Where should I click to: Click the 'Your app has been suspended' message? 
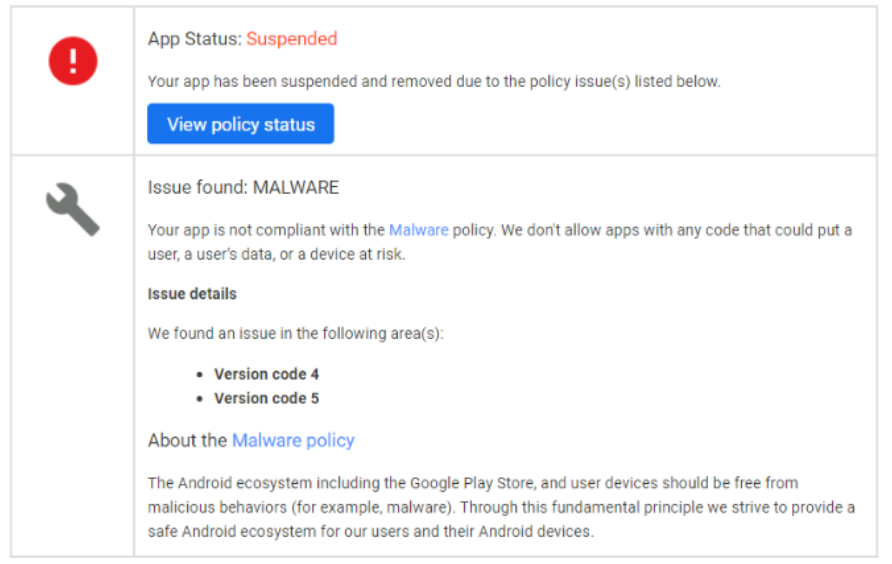pyautogui.click(x=433, y=81)
